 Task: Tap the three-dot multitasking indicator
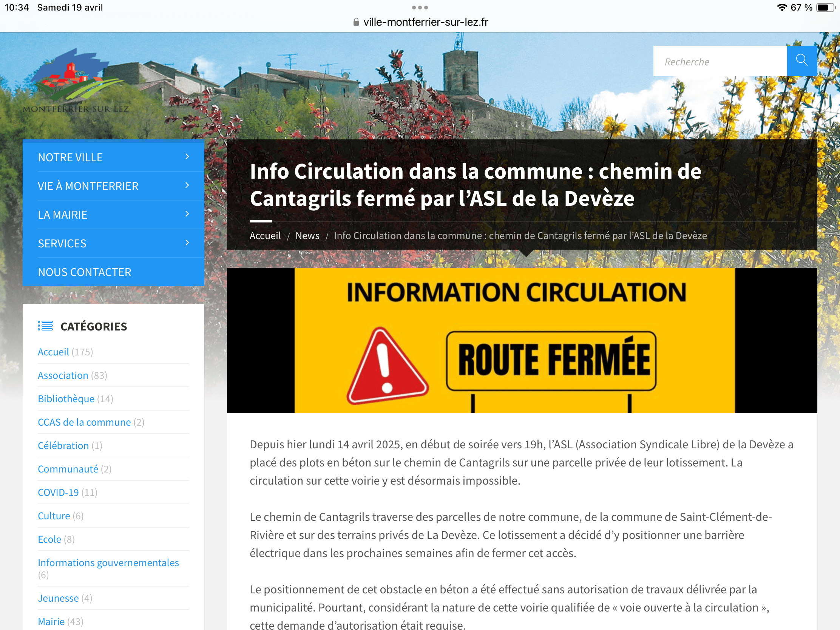(x=420, y=8)
